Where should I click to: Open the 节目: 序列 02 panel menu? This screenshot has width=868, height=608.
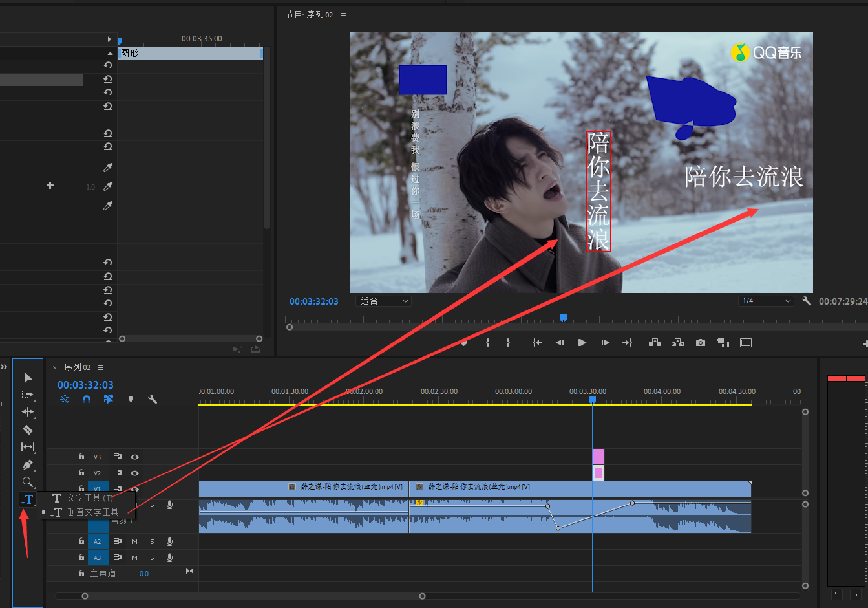[x=343, y=15]
